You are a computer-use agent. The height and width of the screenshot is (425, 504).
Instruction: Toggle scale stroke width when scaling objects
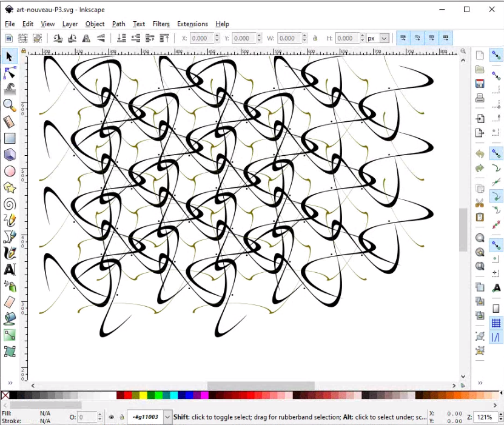click(403, 38)
